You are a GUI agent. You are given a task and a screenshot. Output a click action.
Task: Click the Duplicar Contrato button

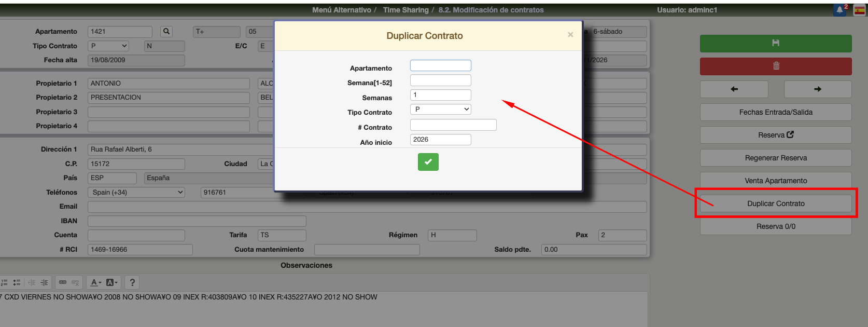pos(775,203)
